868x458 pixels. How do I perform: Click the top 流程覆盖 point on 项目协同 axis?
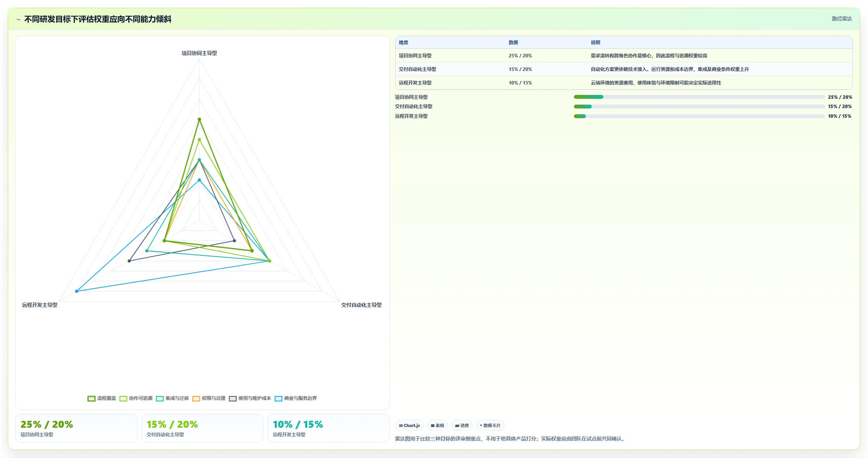click(x=199, y=119)
